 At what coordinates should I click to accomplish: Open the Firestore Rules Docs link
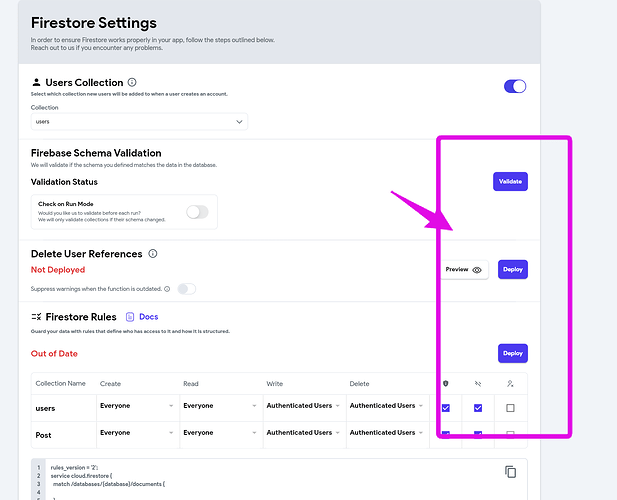click(x=142, y=317)
